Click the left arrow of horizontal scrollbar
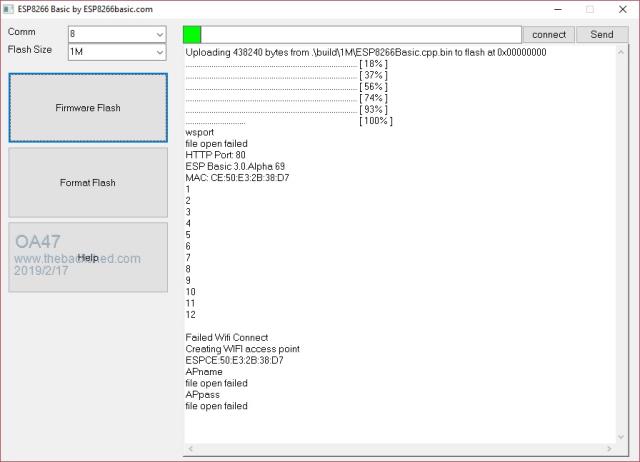 [x=191, y=449]
